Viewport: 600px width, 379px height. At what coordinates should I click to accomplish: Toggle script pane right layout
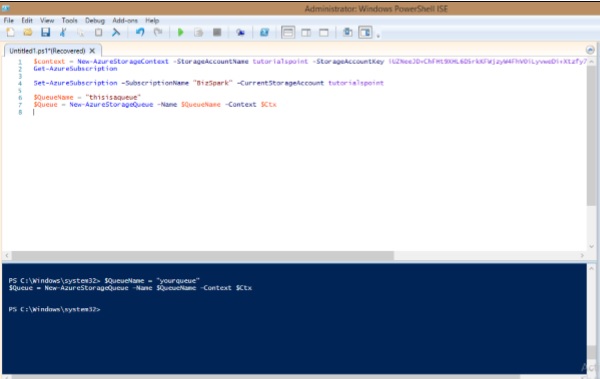(x=306, y=33)
